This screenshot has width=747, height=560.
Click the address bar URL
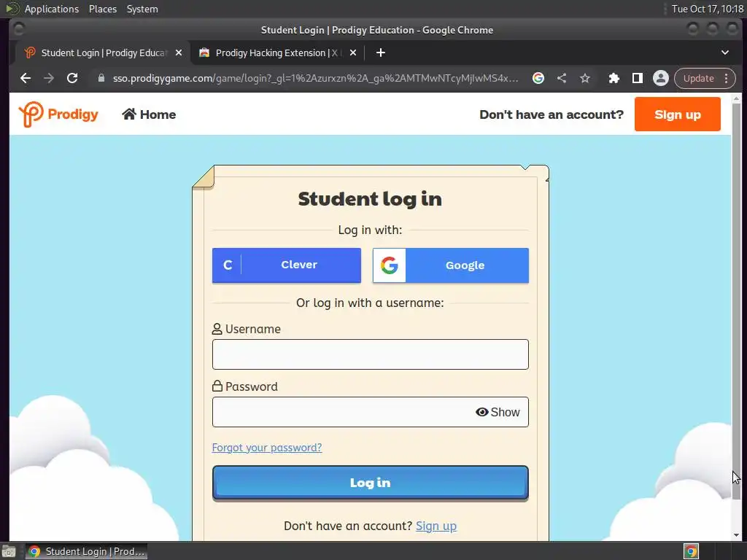(315, 78)
